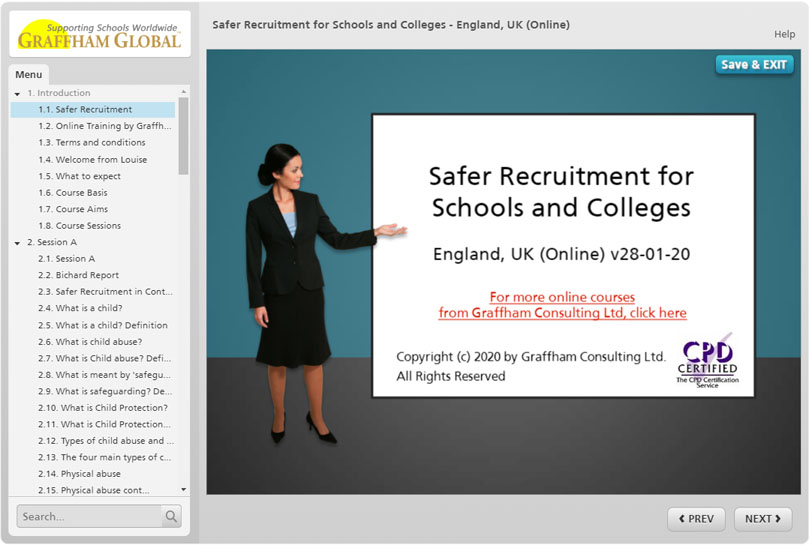
Task: Click the CPD Certified badge
Action: pos(707,361)
